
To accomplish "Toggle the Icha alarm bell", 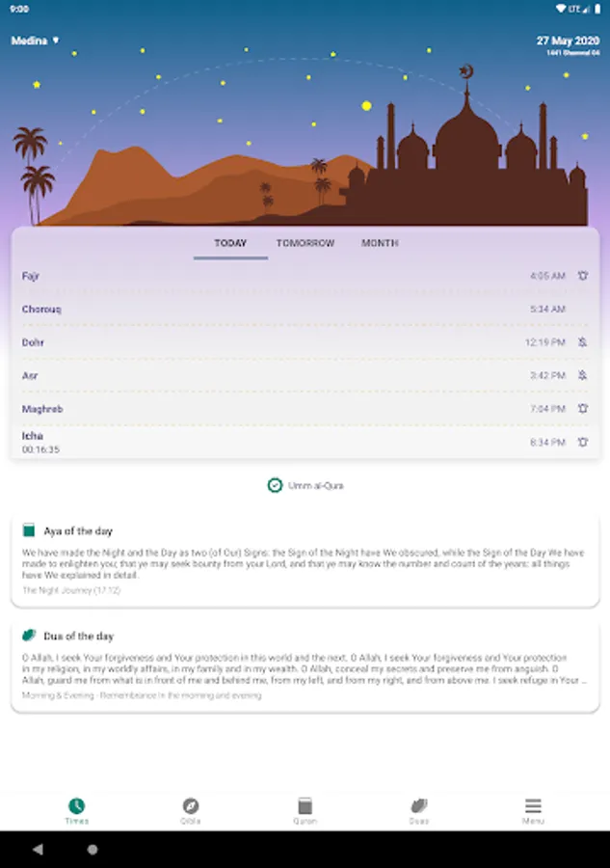I will coord(582,442).
